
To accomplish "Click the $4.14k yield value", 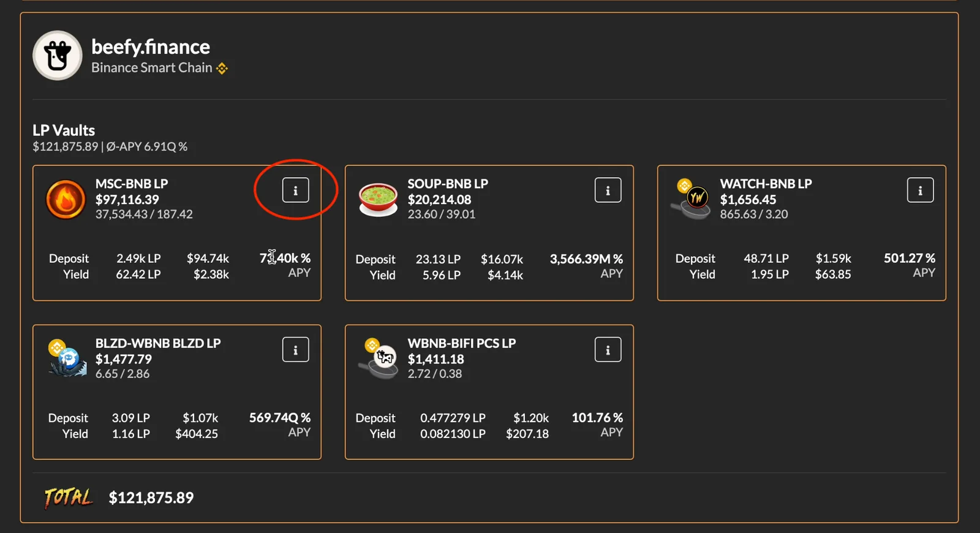I will 505,275.
